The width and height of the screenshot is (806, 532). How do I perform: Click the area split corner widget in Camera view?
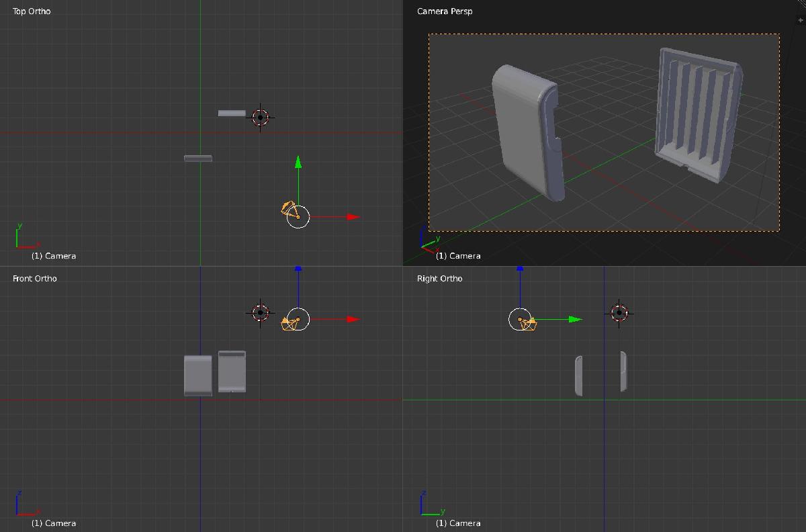[801, 4]
